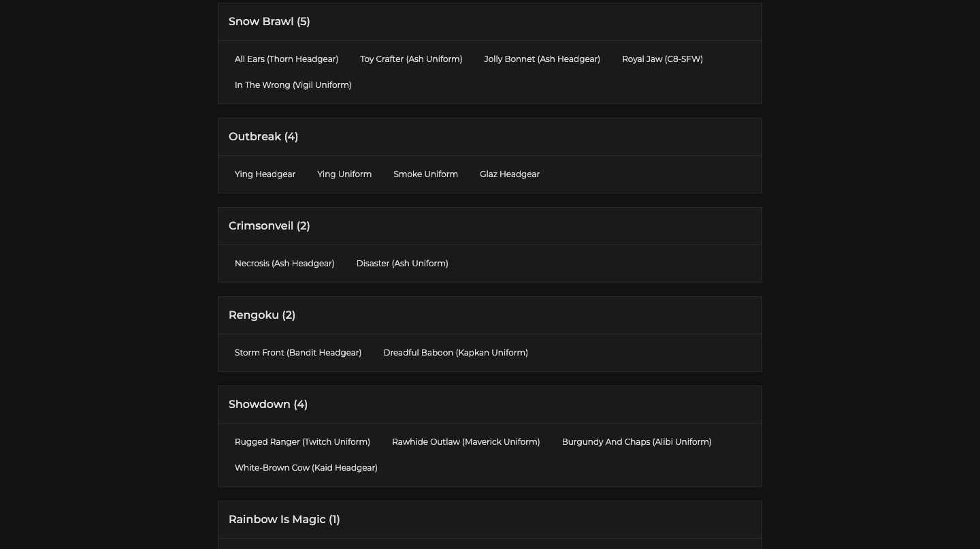Screen dimensions: 980x549
Task: Select All Ears (Thorn Headgear) item
Action: point(287,59)
